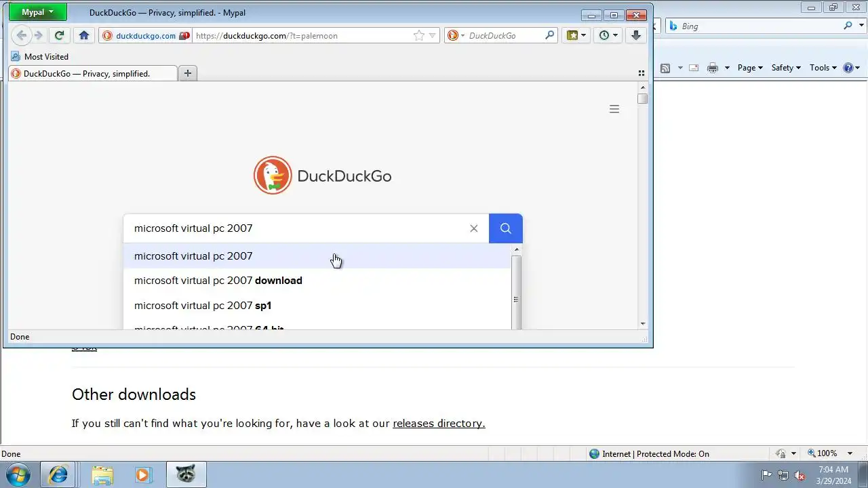Viewport: 868px width, 488px height.
Task: Click the duckduckgo.com site identity button
Action: 145,36
